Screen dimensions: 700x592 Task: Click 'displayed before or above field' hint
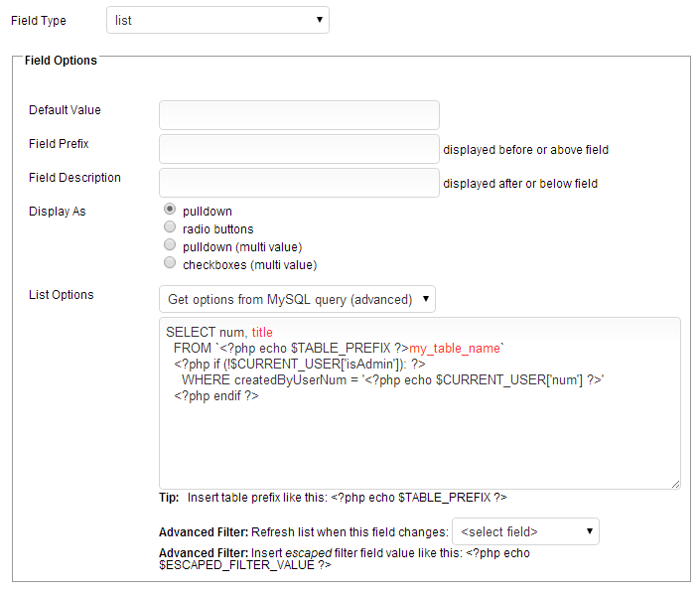[525, 150]
